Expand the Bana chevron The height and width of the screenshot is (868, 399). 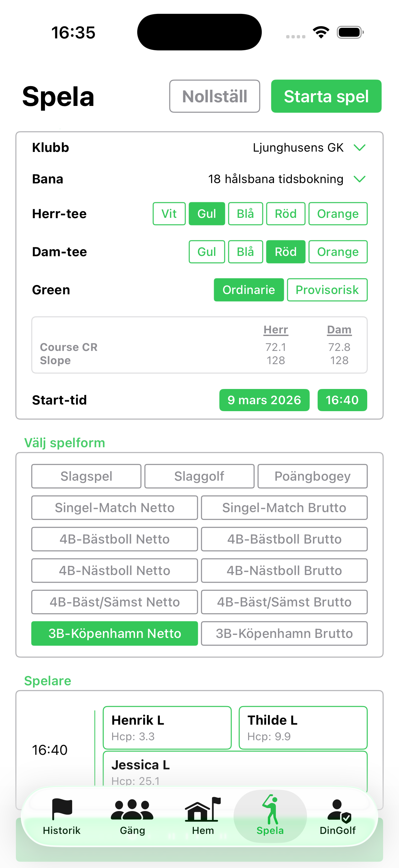360,179
